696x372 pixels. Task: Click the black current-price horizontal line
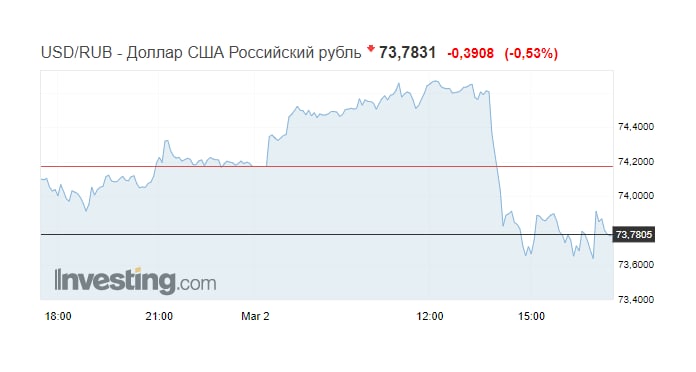pyautogui.click(x=327, y=234)
